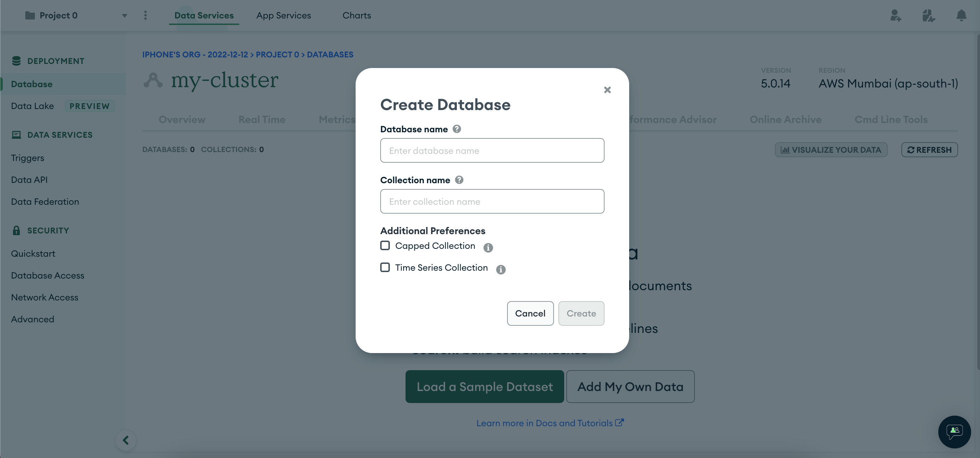Open the Real Time cluster tab
980x458 pixels.
click(x=262, y=119)
